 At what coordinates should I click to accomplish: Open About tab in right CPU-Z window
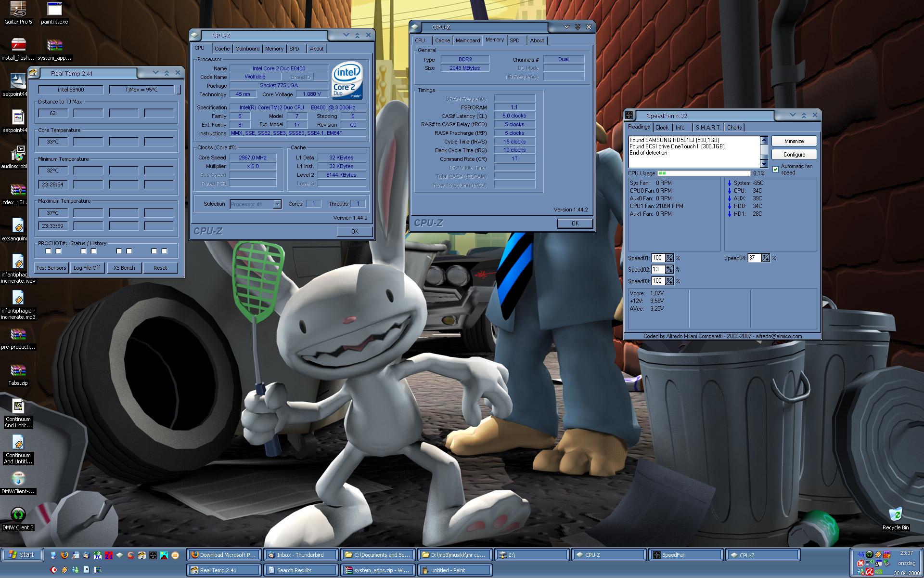point(537,40)
